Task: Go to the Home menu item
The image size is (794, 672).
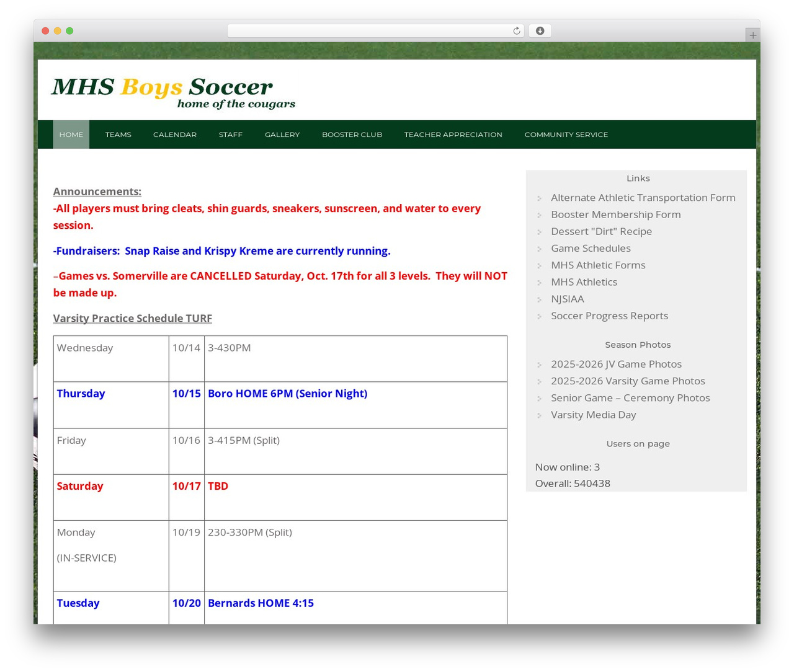Action: pos(71,135)
